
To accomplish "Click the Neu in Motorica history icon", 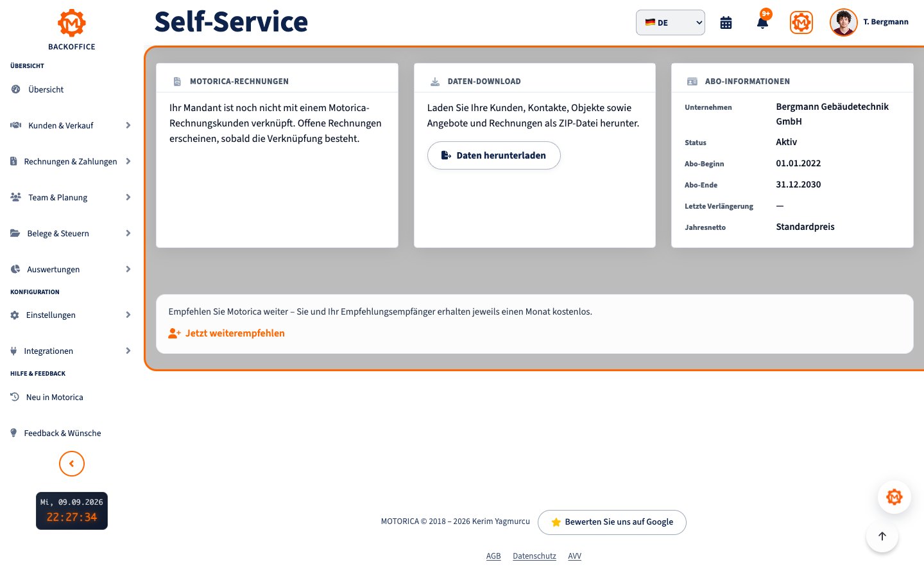I will coord(15,397).
